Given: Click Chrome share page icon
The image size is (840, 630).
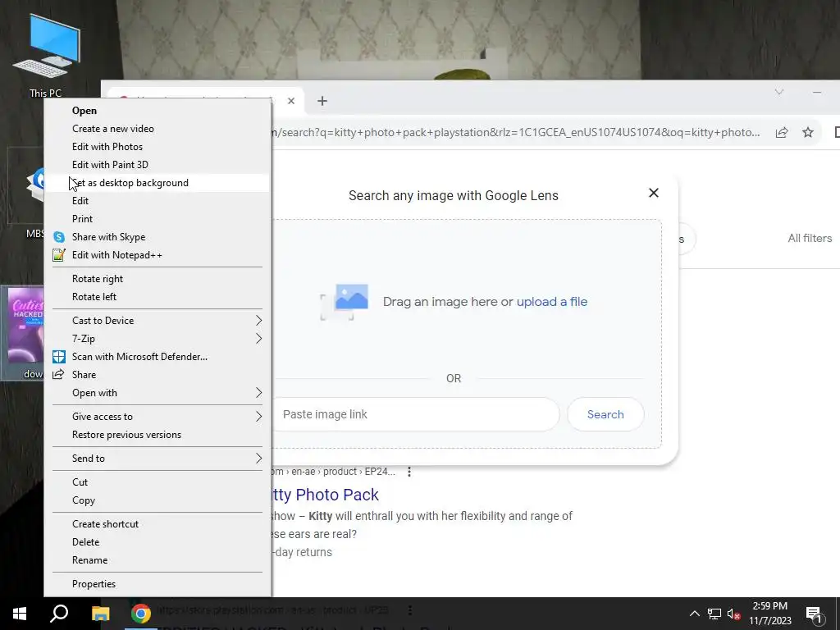Looking at the screenshot, I should coord(782,132).
